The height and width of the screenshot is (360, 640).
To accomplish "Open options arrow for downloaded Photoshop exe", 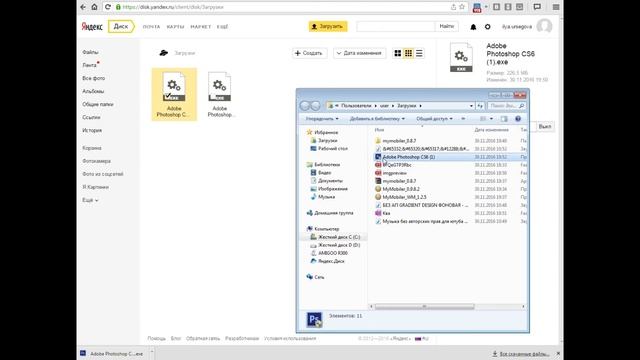I will coord(151,351).
